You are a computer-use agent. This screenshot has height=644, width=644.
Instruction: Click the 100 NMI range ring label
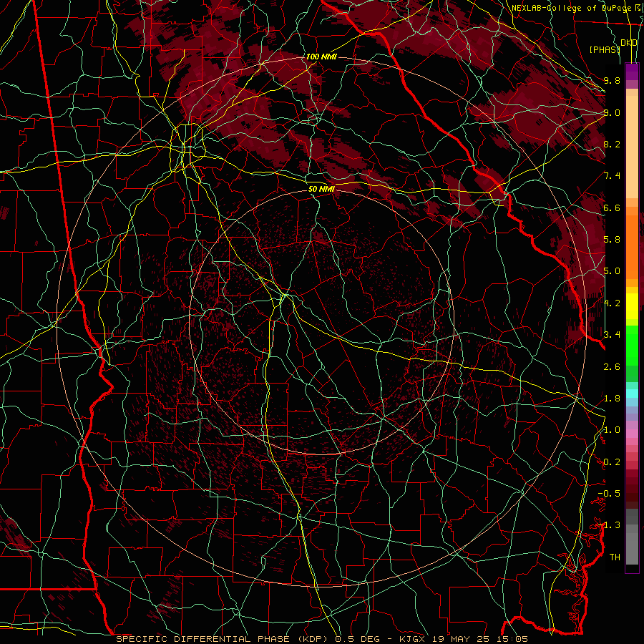pyautogui.click(x=321, y=57)
